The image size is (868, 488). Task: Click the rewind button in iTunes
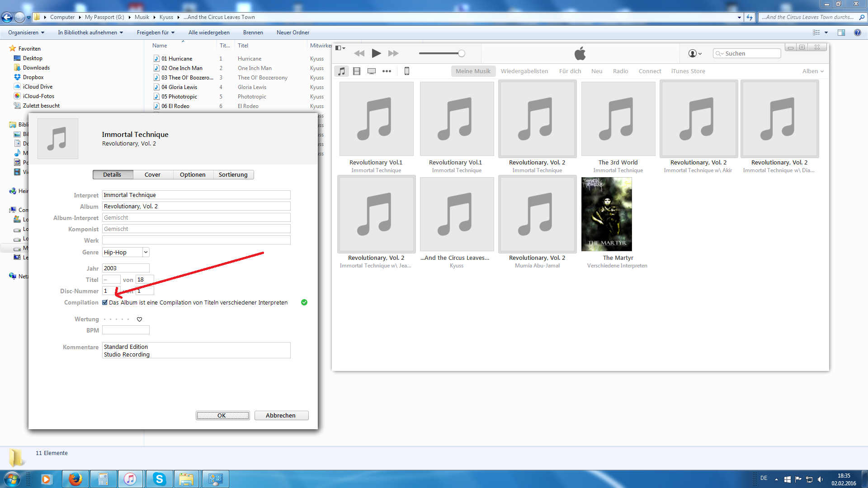coord(359,53)
